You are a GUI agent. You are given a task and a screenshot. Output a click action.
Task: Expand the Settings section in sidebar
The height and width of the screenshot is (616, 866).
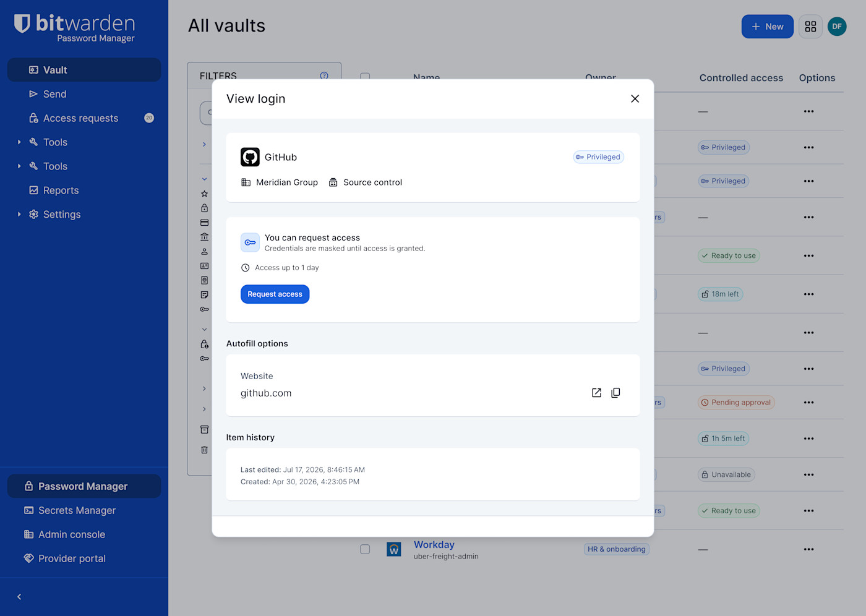(19, 215)
